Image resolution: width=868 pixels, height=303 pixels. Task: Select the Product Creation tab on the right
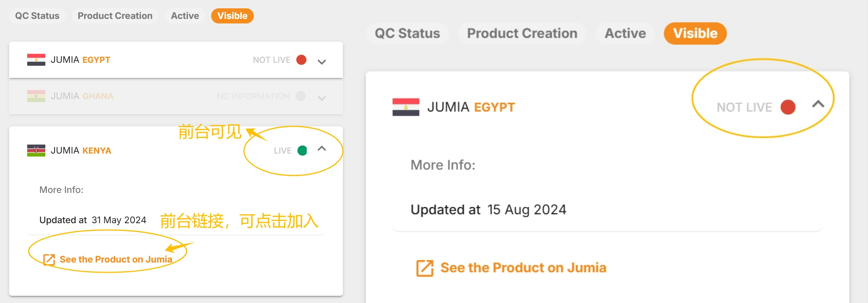pos(522,33)
